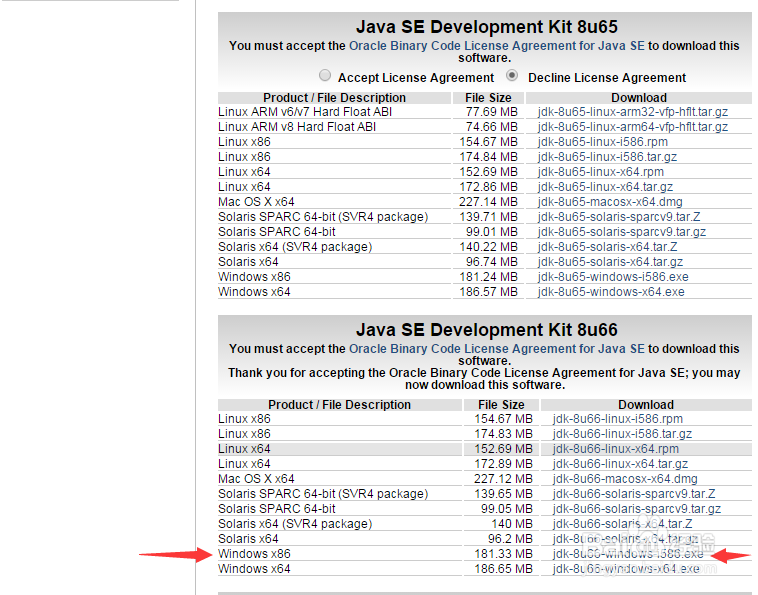Download jdk-8u65-linux-i586.tar.gz
The width and height of the screenshot is (758, 595).
click(x=607, y=157)
